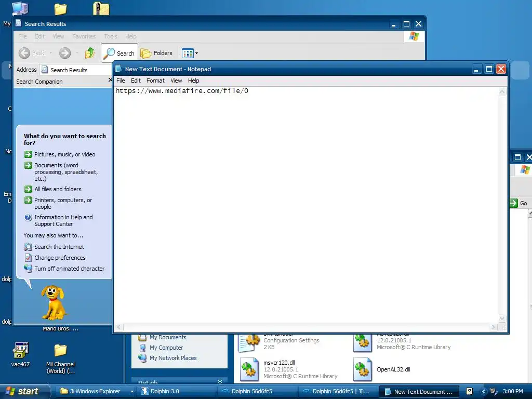
Task: Close the Search Companion pane
Action: pos(110,80)
